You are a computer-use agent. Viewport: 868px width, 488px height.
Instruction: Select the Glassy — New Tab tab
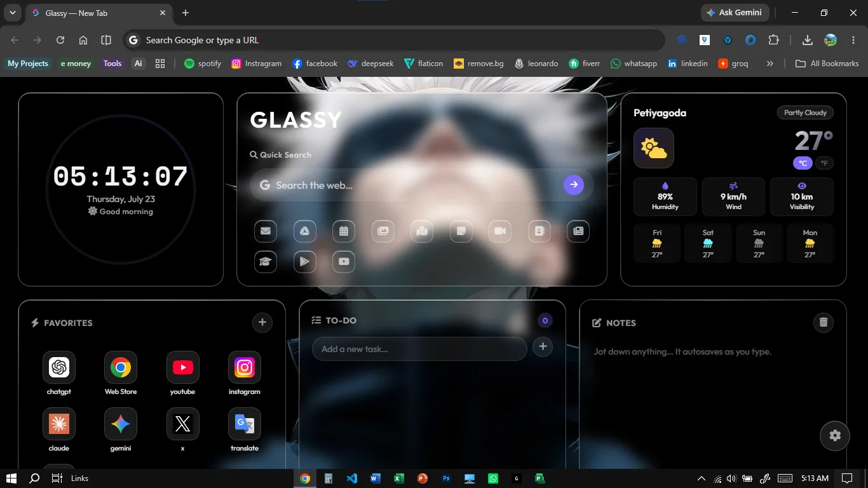click(98, 13)
